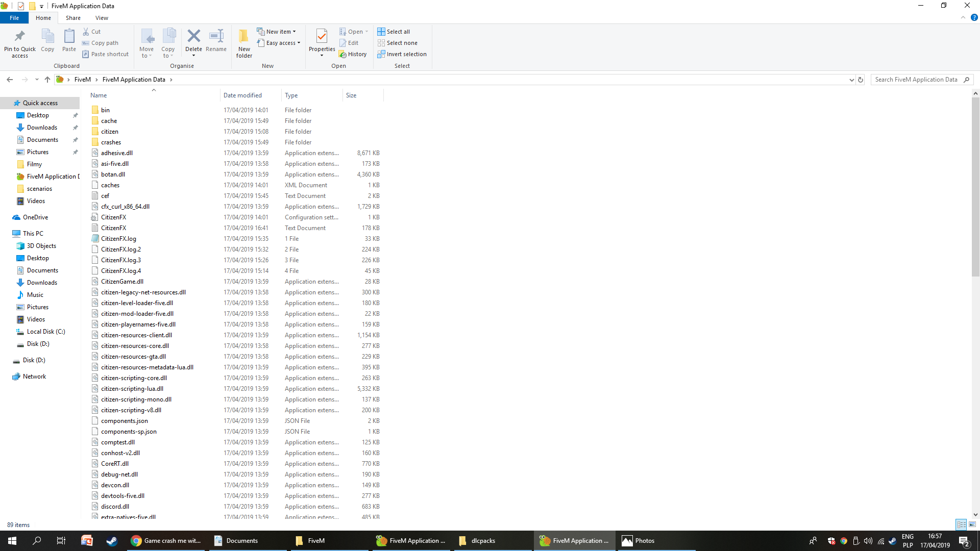Click the Rename icon in Organise group
Image resolution: width=980 pixels, height=551 pixels.
(216, 41)
